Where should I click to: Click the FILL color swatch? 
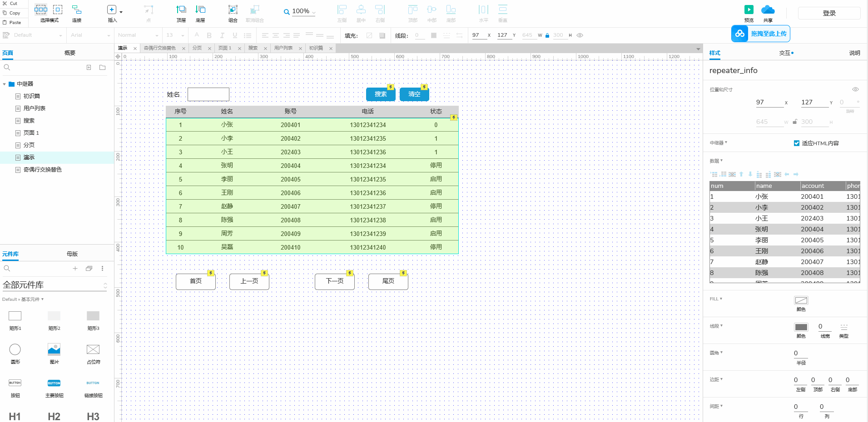pyautogui.click(x=801, y=300)
